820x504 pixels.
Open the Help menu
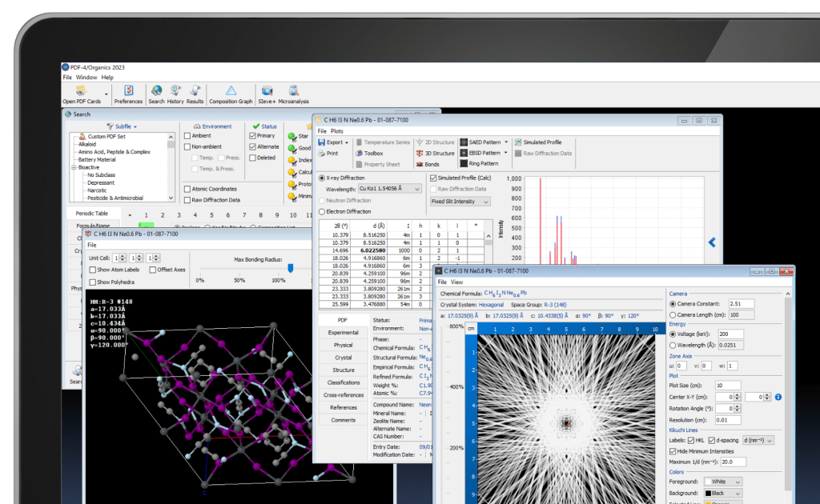click(x=107, y=78)
